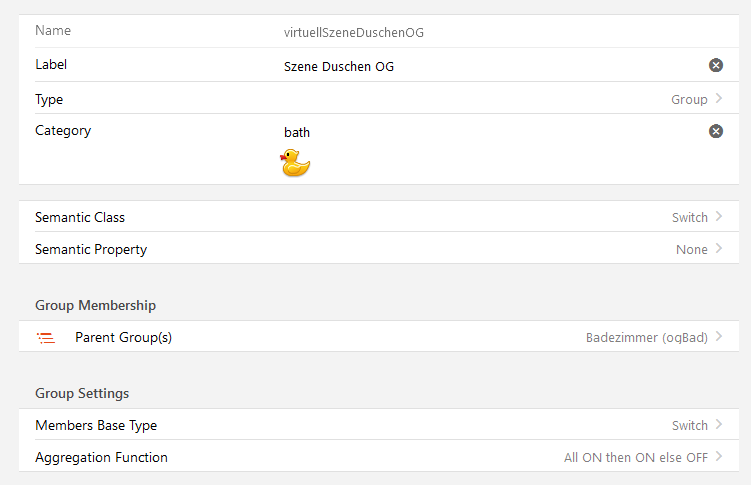
Task: Open the Type row chevron next to Group
Action: coord(719,99)
